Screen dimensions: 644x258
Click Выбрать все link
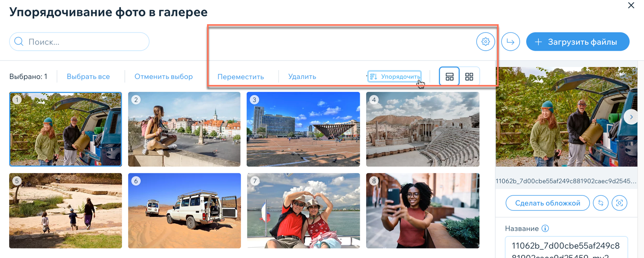88,77
